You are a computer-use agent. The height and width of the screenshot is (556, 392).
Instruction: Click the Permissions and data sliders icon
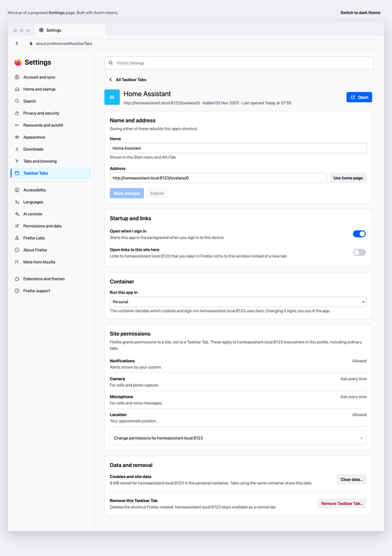click(x=17, y=226)
